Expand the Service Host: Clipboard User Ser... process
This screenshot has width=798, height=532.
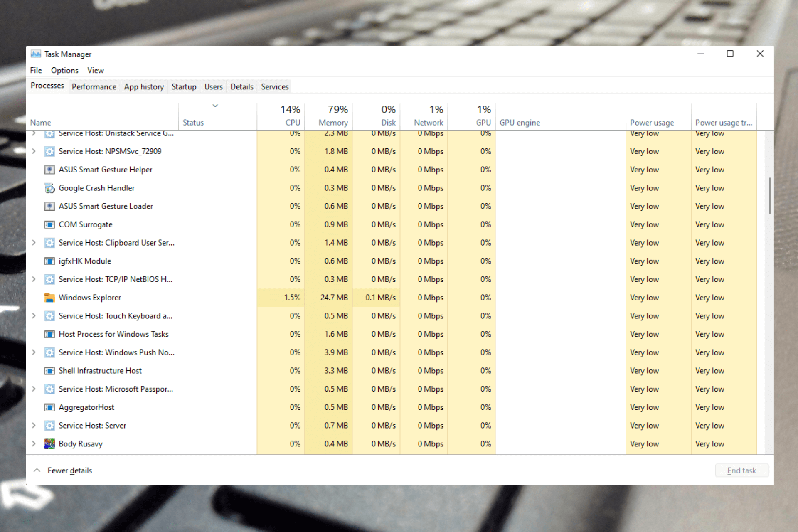tap(34, 242)
